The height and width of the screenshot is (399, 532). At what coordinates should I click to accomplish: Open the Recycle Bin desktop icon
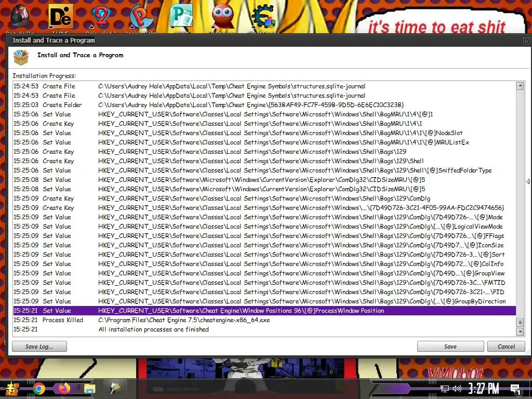[x=20, y=17]
